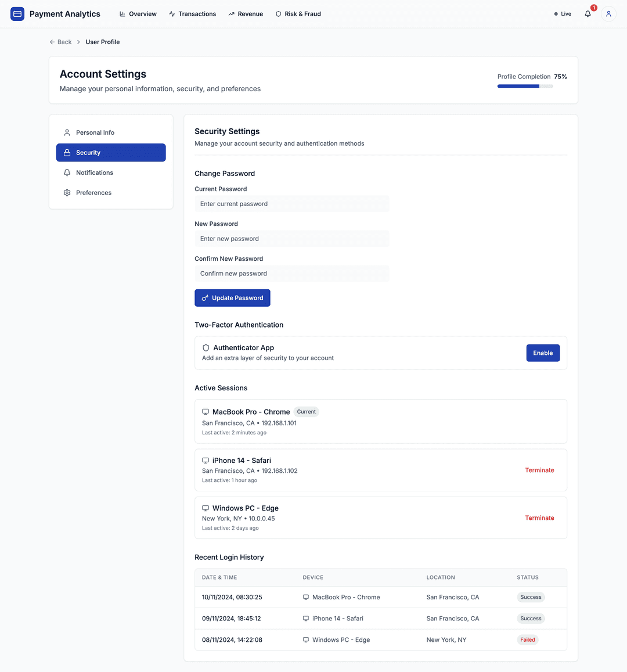Switch to the Transactions tab
627x672 pixels.
tap(192, 13)
